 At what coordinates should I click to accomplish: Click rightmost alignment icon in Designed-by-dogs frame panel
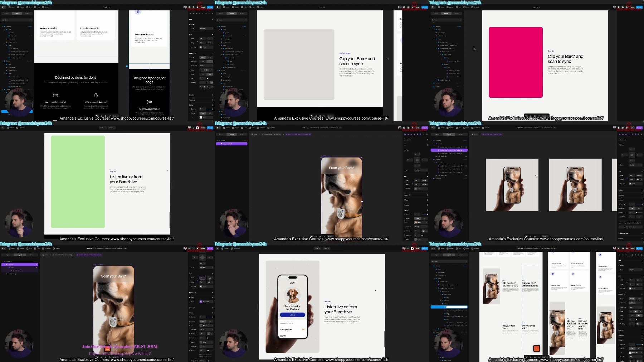[212, 14]
